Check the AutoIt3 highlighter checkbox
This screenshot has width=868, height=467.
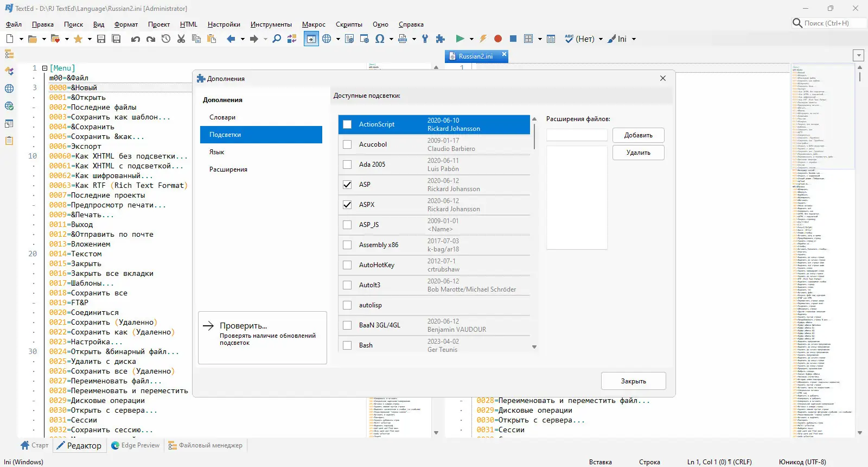point(347,285)
